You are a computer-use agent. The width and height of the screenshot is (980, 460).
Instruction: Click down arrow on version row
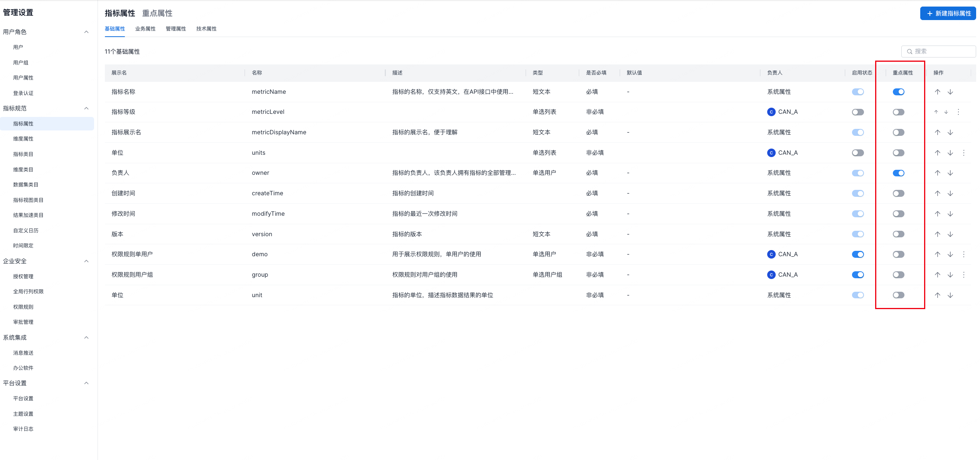point(950,234)
